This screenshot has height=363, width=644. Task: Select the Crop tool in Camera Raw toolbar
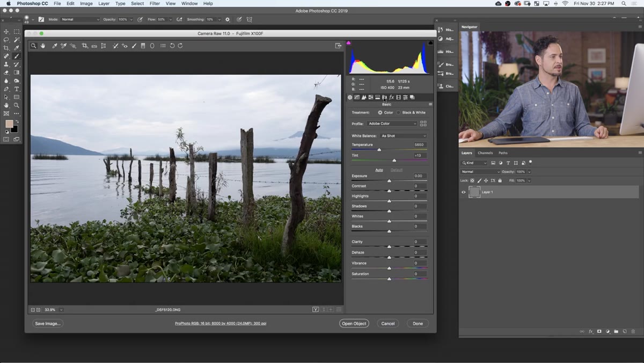click(x=85, y=46)
